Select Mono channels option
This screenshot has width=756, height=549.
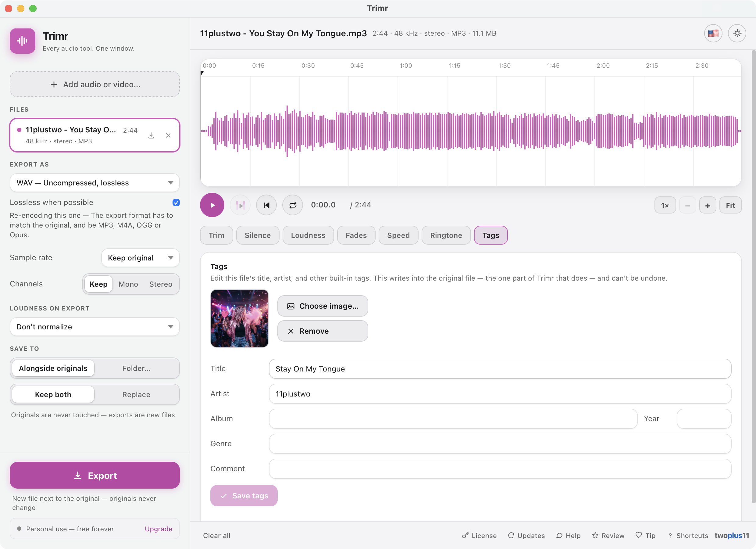pos(128,284)
